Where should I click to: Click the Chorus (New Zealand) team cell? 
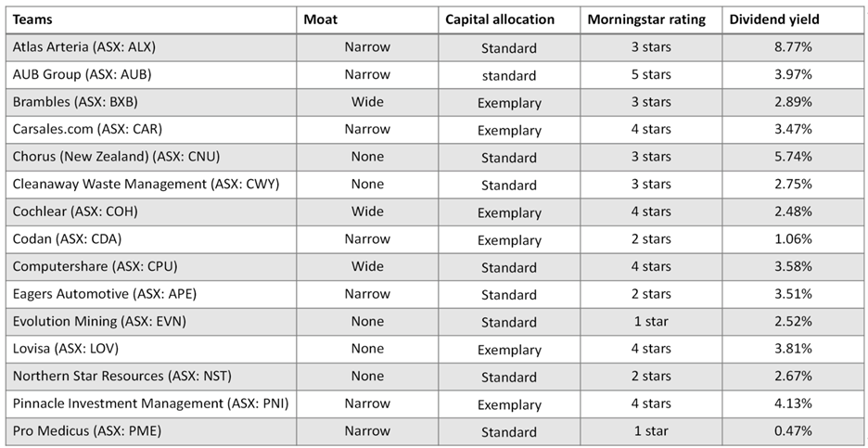tap(116, 157)
